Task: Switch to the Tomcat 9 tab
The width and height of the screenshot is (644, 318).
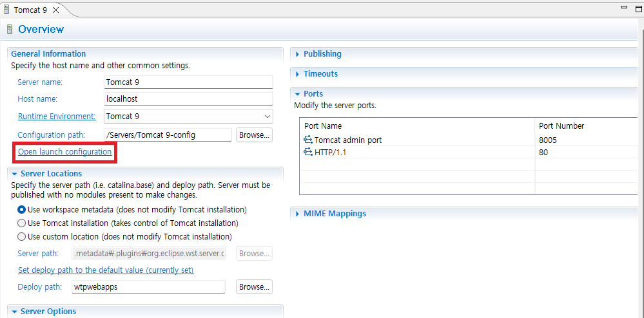Action: pyautogui.click(x=30, y=10)
